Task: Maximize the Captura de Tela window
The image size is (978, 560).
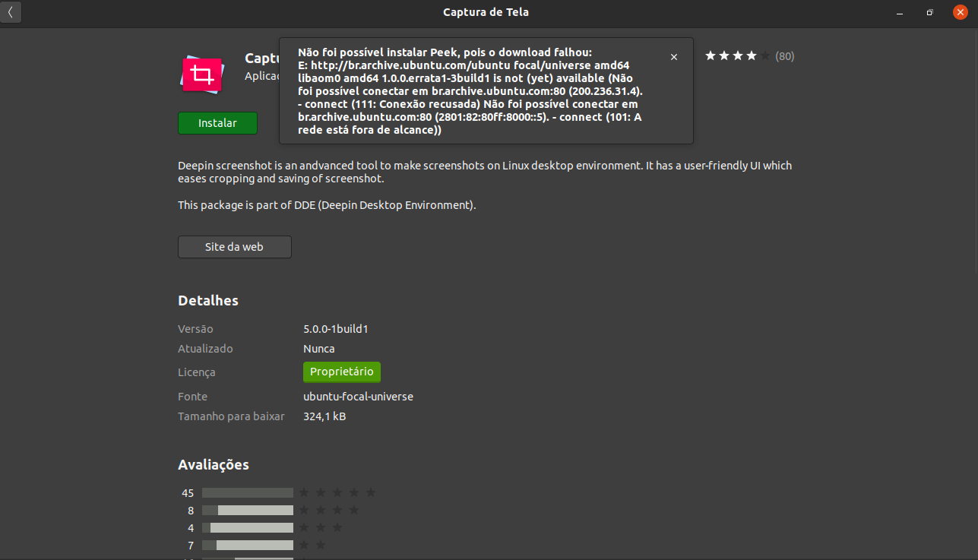Action: 930,12
